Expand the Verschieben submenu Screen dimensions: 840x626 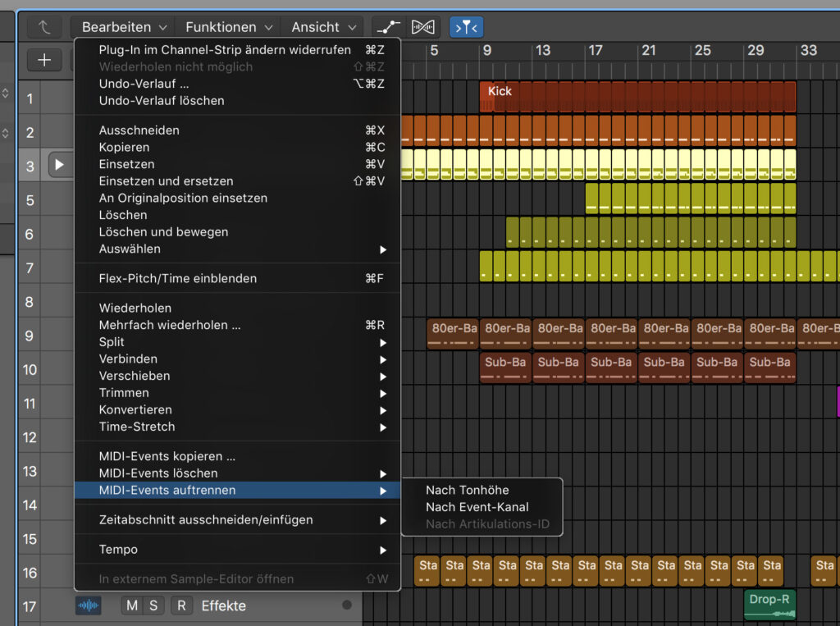coord(237,377)
